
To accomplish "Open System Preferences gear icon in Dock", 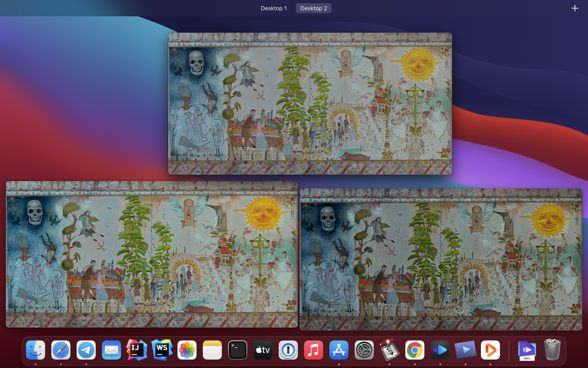I will coord(364,350).
